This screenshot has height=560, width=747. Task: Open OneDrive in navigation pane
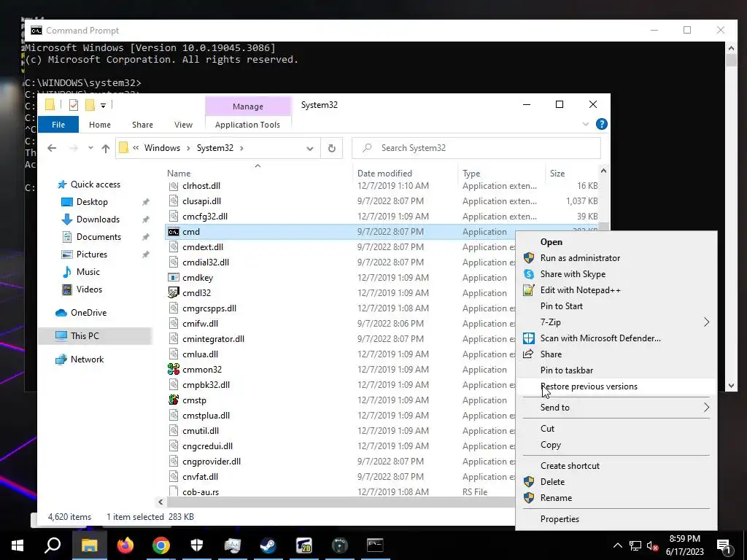tap(88, 313)
